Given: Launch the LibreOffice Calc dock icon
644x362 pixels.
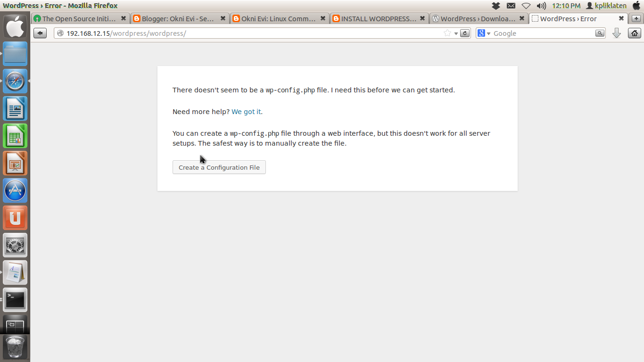Looking at the screenshot, I should [x=16, y=136].
